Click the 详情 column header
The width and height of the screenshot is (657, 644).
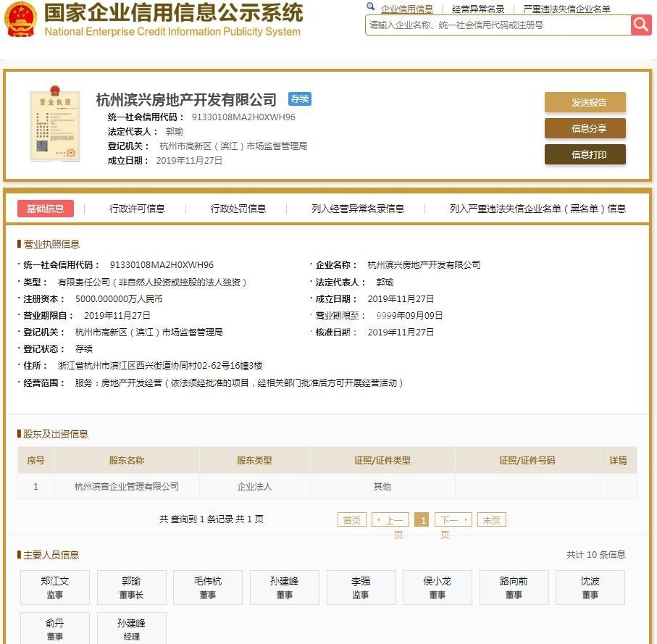(x=618, y=460)
